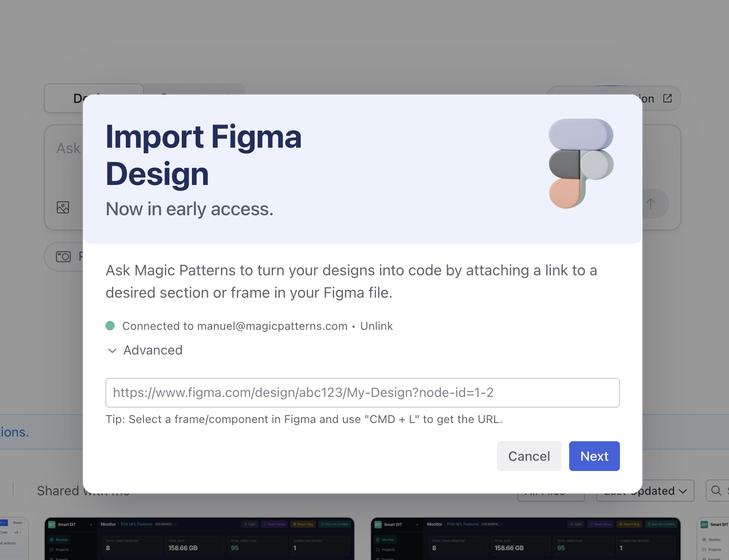This screenshot has width=729, height=560.
Task: Click the green DIT app logo in the thumbnail
Action: (x=51, y=524)
